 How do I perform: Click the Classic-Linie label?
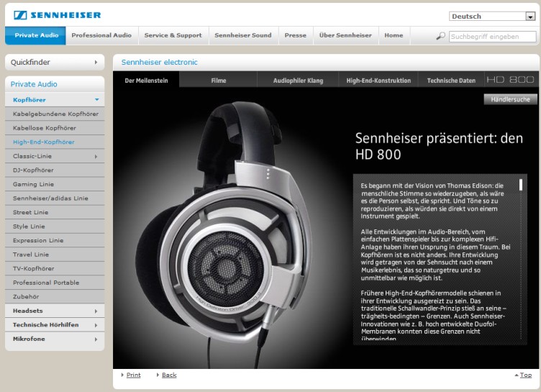[x=32, y=156]
